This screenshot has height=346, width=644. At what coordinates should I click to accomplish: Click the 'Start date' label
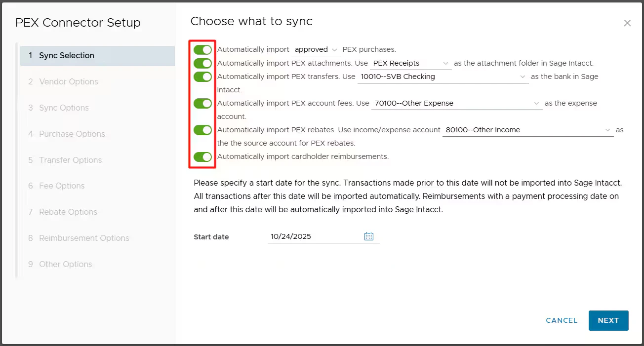211,237
